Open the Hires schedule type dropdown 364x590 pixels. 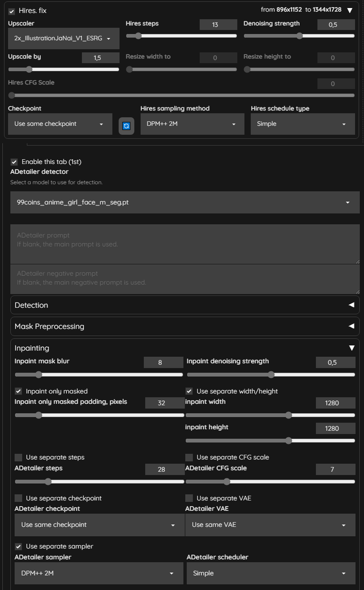(303, 124)
